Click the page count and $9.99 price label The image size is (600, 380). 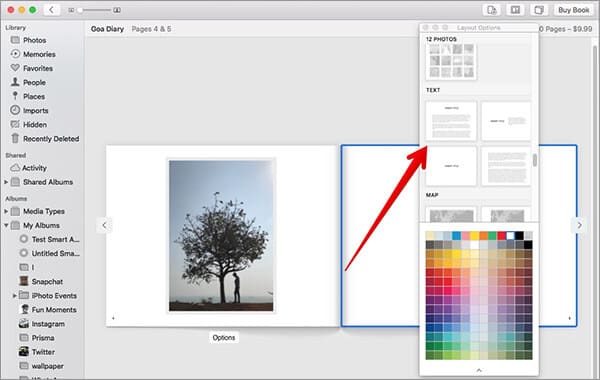(x=566, y=29)
